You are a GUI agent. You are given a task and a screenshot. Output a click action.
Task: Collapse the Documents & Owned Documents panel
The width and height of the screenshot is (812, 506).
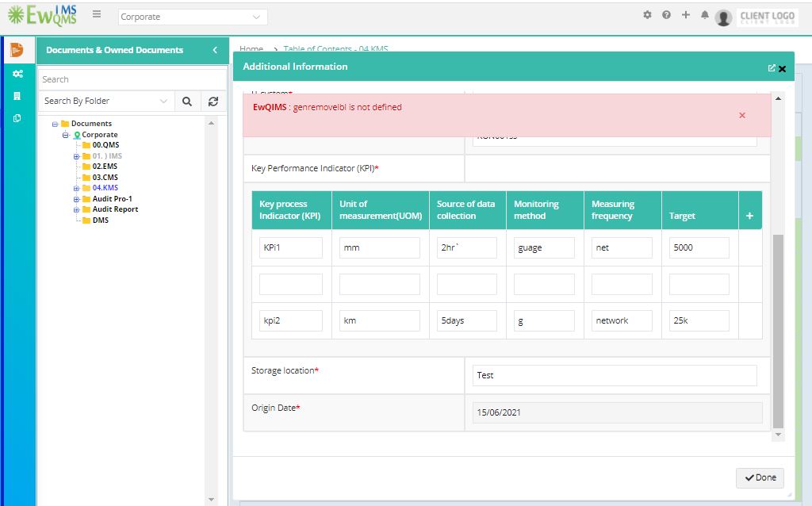(215, 50)
